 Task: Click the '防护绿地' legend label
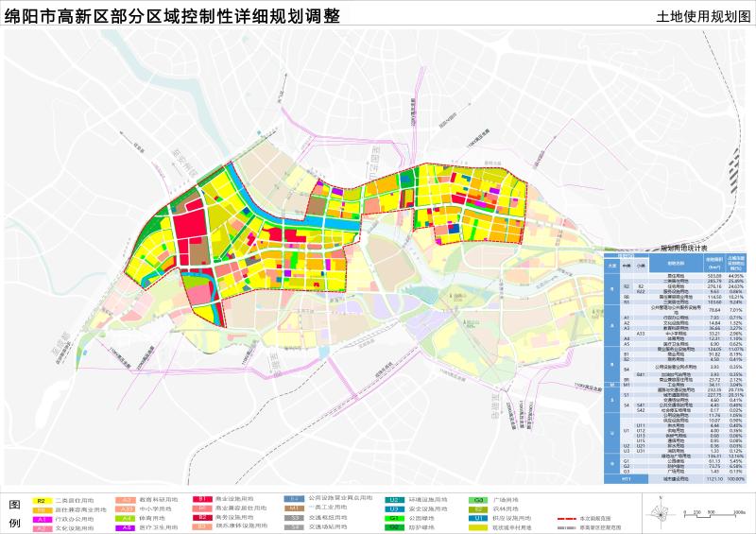tap(421, 527)
